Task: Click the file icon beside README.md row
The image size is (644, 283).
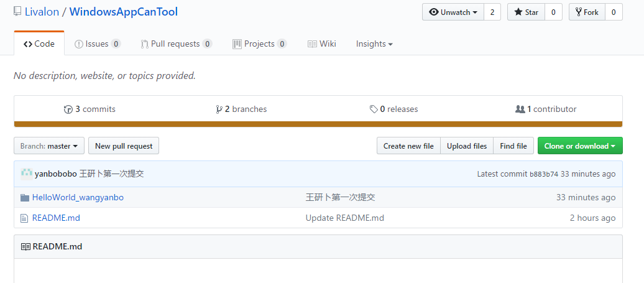Action: (x=24, y=218)
